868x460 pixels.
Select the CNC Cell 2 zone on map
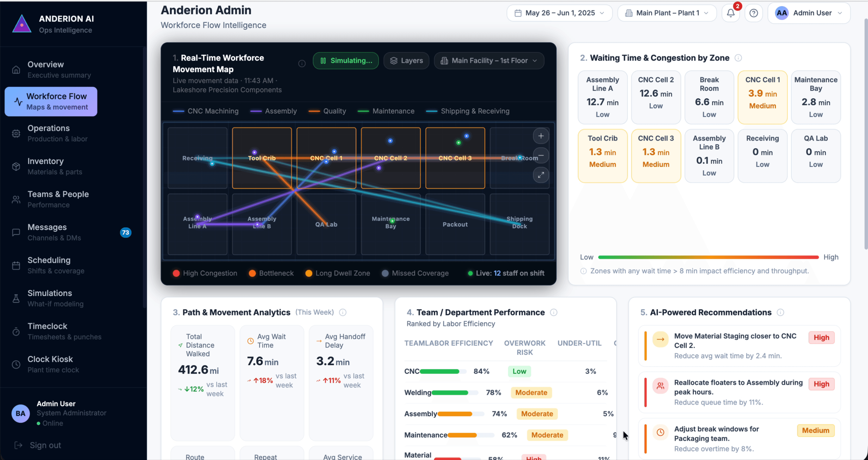(x=391, y=158)
